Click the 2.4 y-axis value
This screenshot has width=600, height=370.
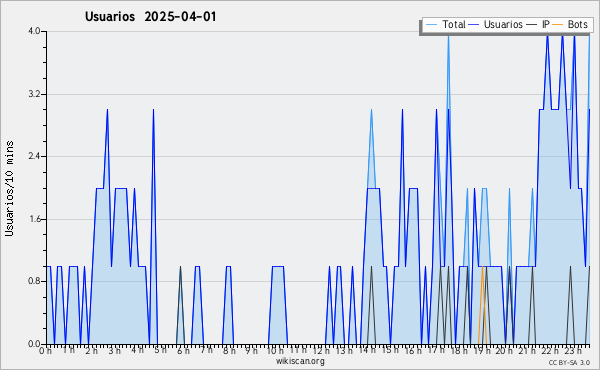(x=34, y=156)
